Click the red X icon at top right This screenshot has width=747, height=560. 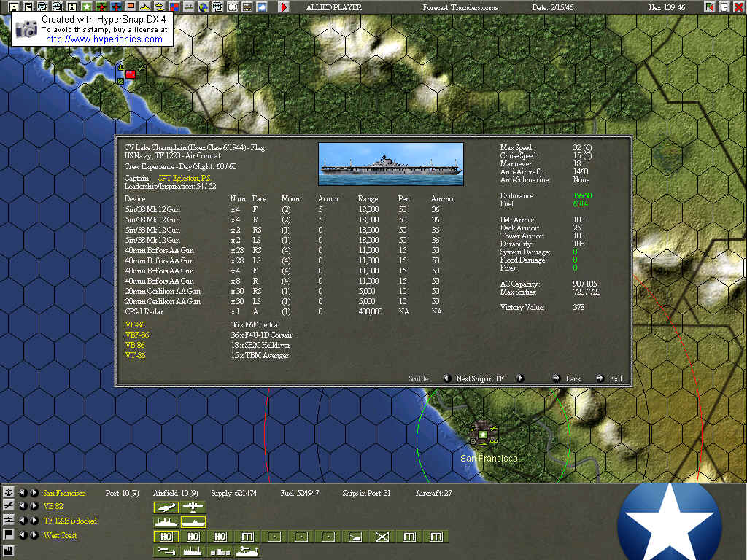pos(739,7)
